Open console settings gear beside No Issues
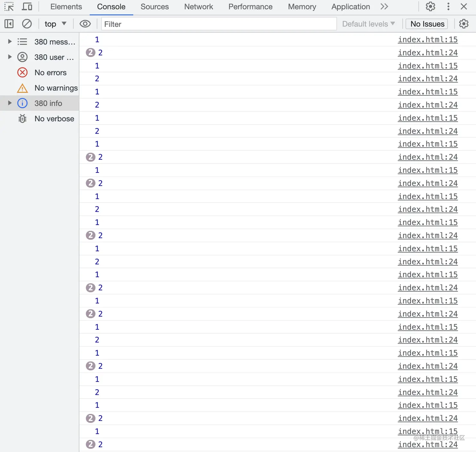Viewport: 476px width, 452px height. 464,24
